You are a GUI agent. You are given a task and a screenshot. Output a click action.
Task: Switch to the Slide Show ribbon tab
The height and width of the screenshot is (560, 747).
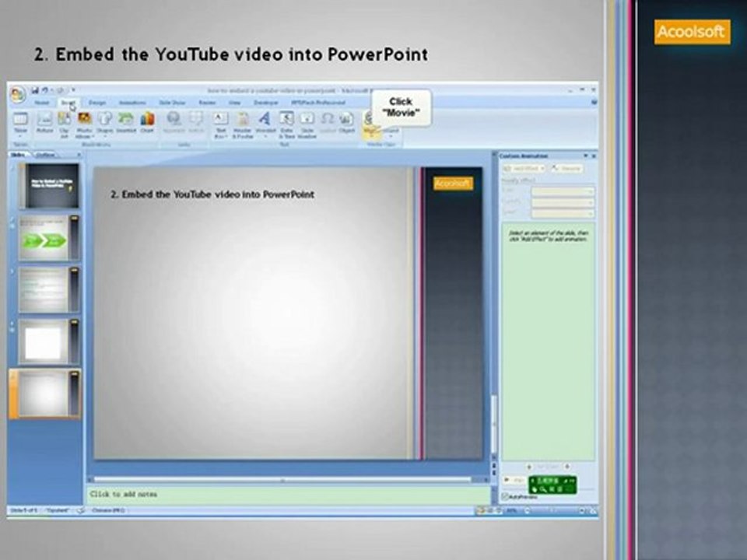(x=172, y=103)
